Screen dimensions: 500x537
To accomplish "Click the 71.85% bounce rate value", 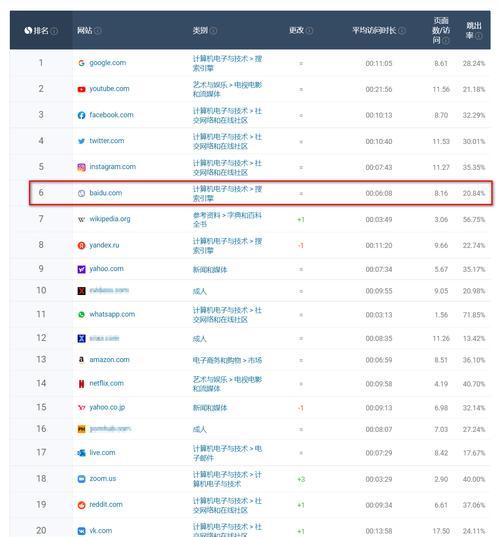I will (x=474, y=315).
